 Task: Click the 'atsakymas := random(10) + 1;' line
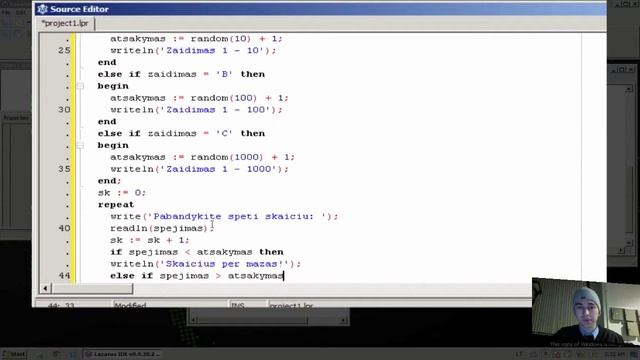coord(196,39)
